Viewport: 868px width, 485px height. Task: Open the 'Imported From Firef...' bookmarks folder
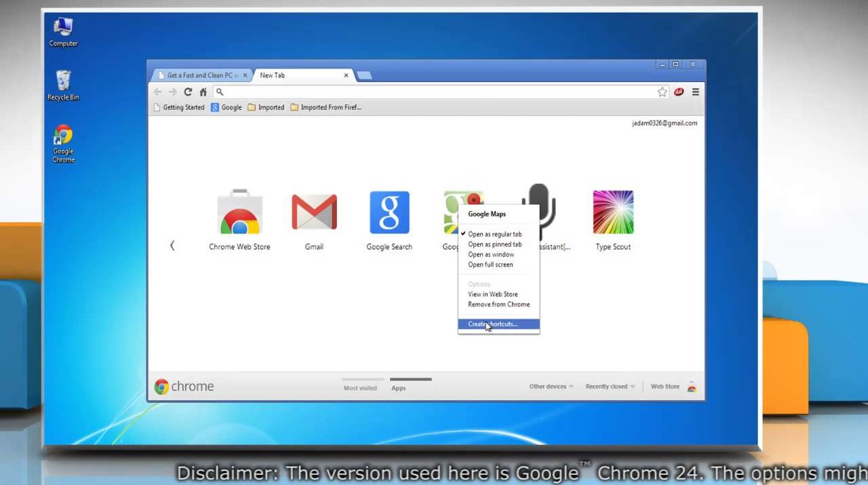point(325,107)
